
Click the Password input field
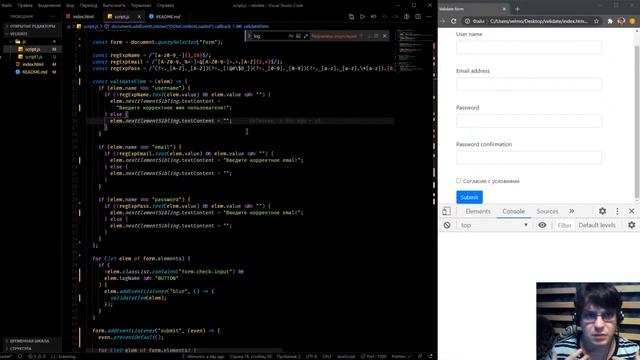click(529, 121)
